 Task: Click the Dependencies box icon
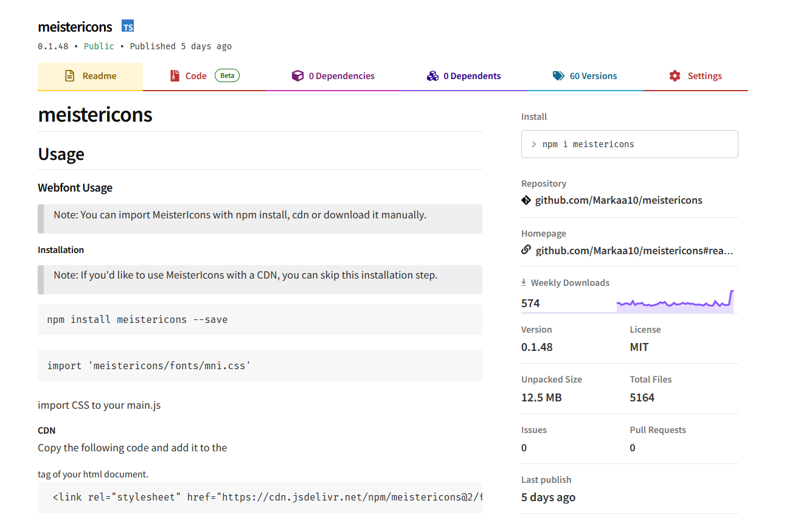(297, 76)
